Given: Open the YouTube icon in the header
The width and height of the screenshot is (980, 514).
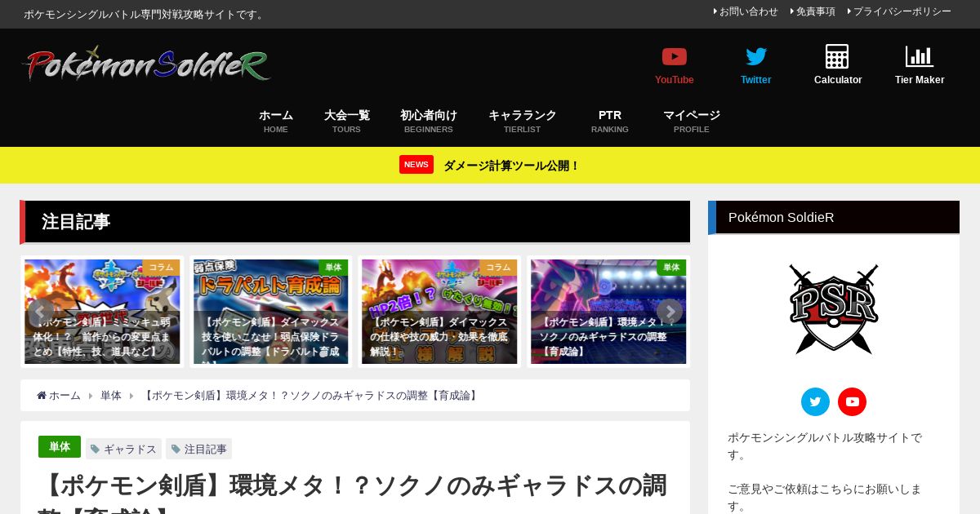Looking at the screenshot, I should (x=675, y=56).
